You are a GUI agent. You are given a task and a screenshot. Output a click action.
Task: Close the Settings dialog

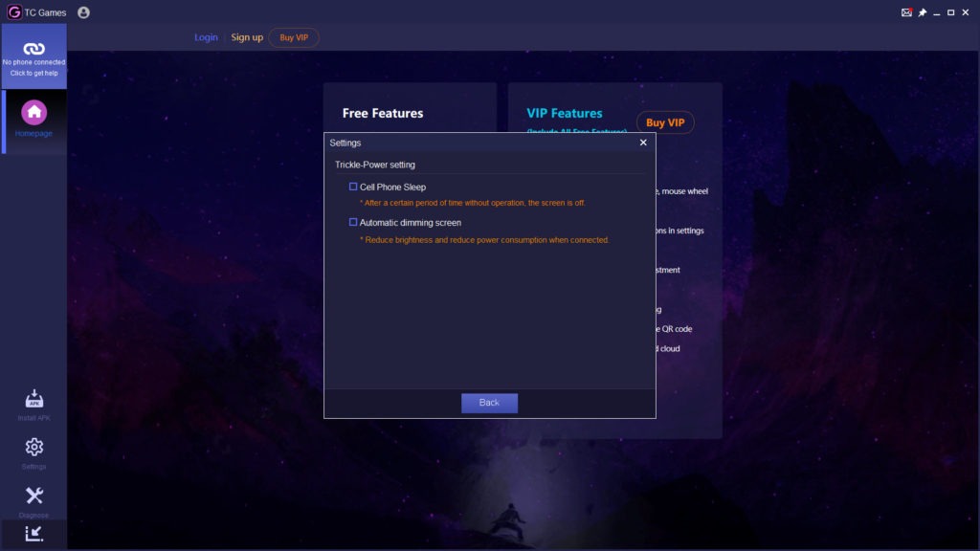click(x=643, y=143)
